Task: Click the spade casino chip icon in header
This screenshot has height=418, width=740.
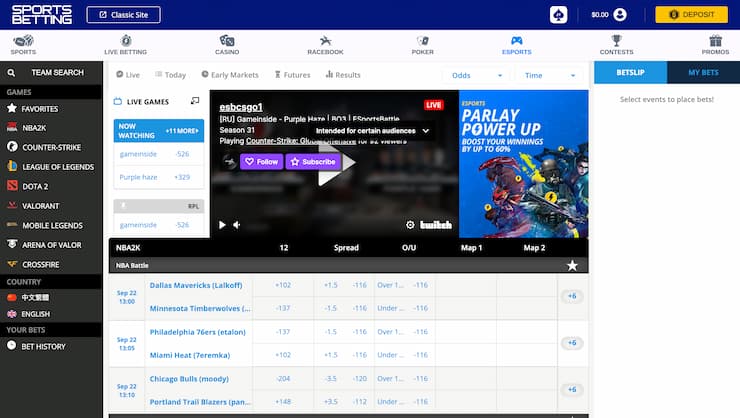Action: coord(558,15)
